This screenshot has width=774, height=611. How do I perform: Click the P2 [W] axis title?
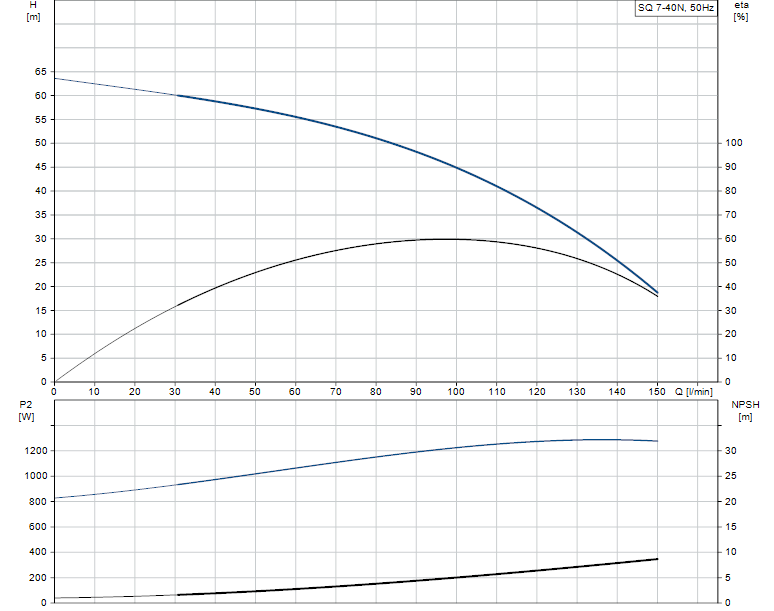click(26, 409)
